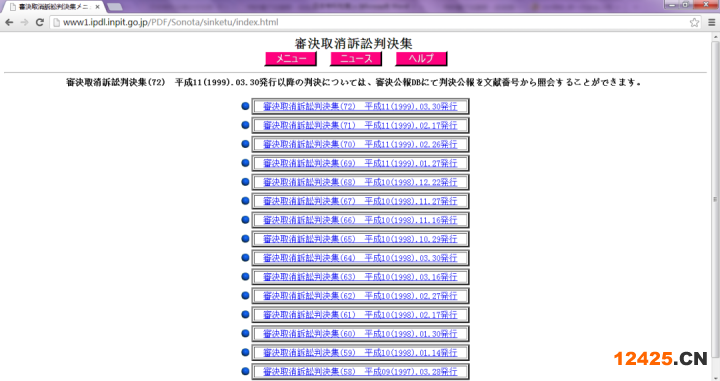720x381 pixels.
Task: Click the pink メニュー button
Action: [291, 59]
